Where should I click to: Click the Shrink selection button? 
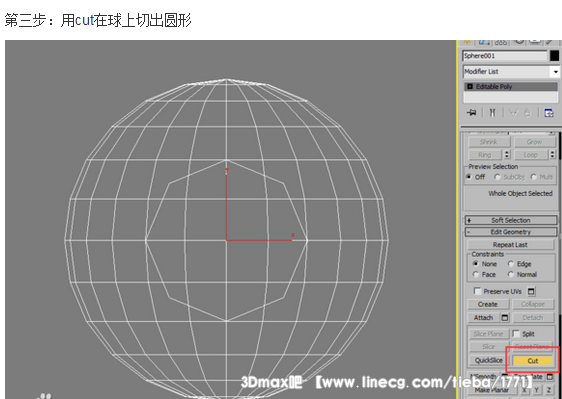point(489,142)
